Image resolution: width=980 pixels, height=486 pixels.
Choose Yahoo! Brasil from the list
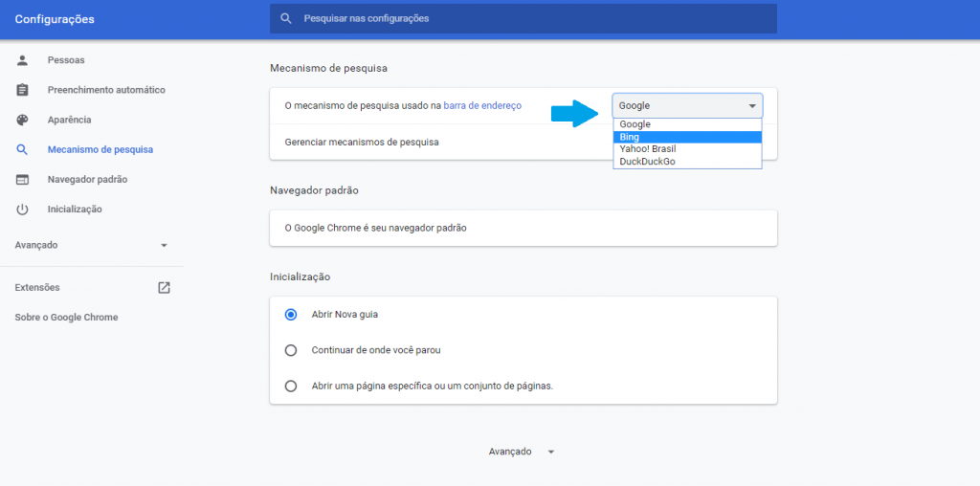click(x=687, y=149)
